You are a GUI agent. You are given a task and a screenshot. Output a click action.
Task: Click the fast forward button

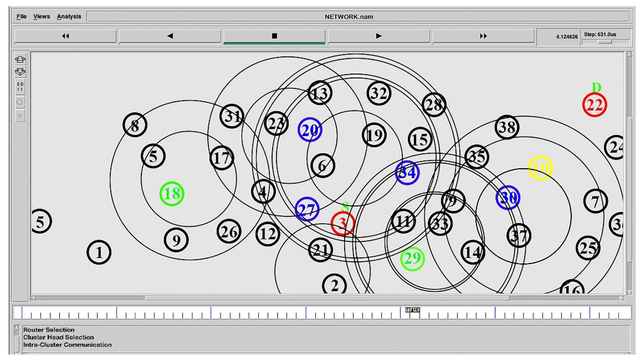[x=483, y=36]
